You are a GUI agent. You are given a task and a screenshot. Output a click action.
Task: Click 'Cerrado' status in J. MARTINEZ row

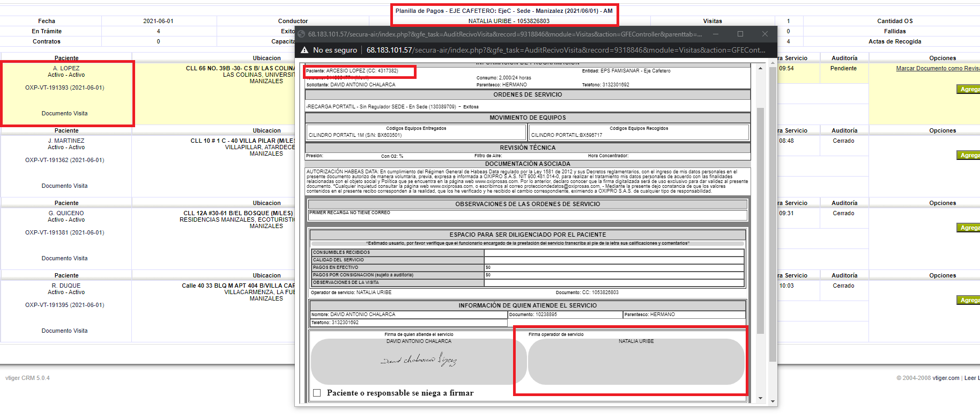click(843, 141)
